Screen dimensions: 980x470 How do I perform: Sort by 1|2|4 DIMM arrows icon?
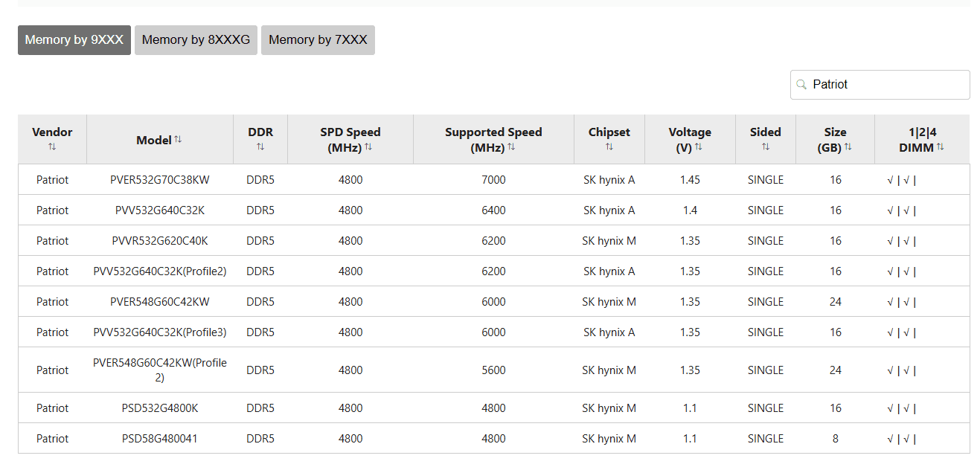click(x=941, y=147)
